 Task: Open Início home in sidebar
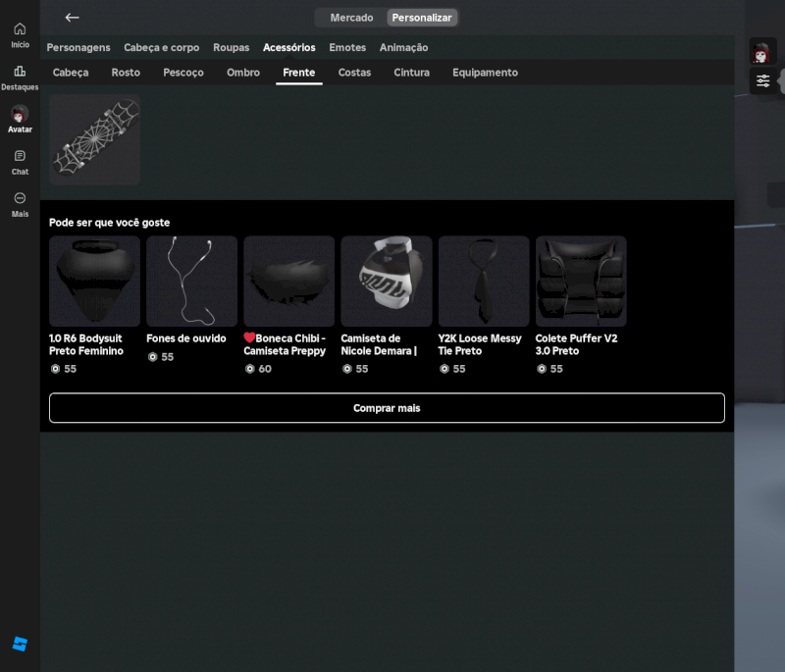[x=20, y=34]
